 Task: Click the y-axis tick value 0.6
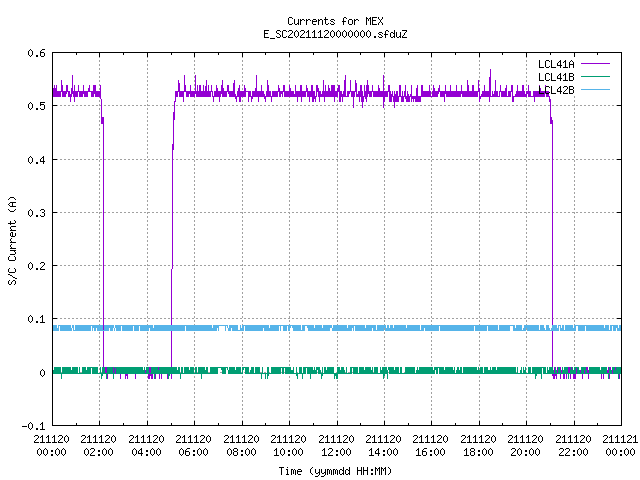(x=36, y=53)
